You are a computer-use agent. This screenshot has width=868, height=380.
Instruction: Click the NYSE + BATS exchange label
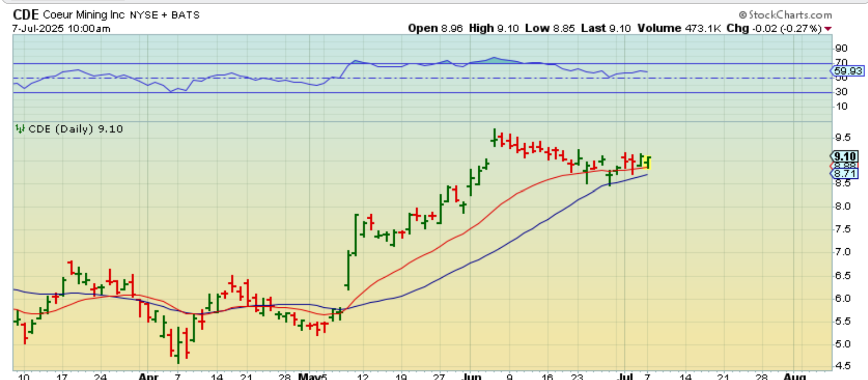point(164,15)
